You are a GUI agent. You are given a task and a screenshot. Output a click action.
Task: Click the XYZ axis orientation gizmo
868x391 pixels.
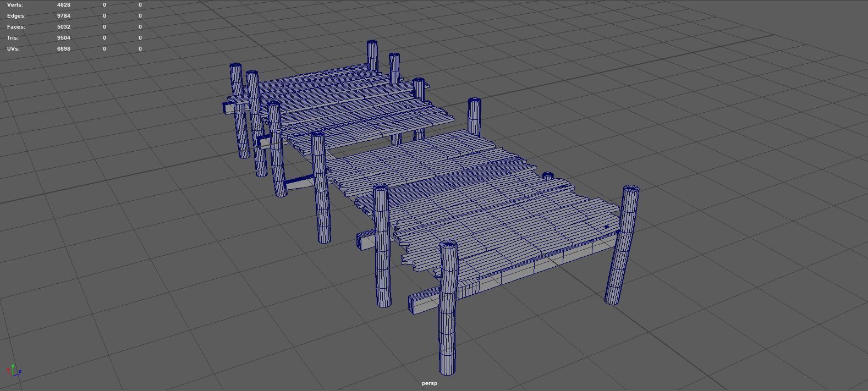[14, 370]
